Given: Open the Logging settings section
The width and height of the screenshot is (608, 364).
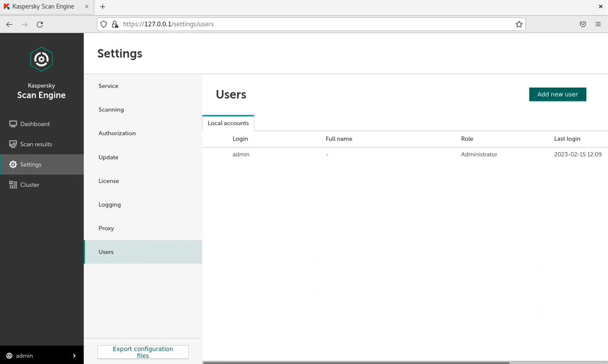Looking at the screenshot, I should 143,205.
